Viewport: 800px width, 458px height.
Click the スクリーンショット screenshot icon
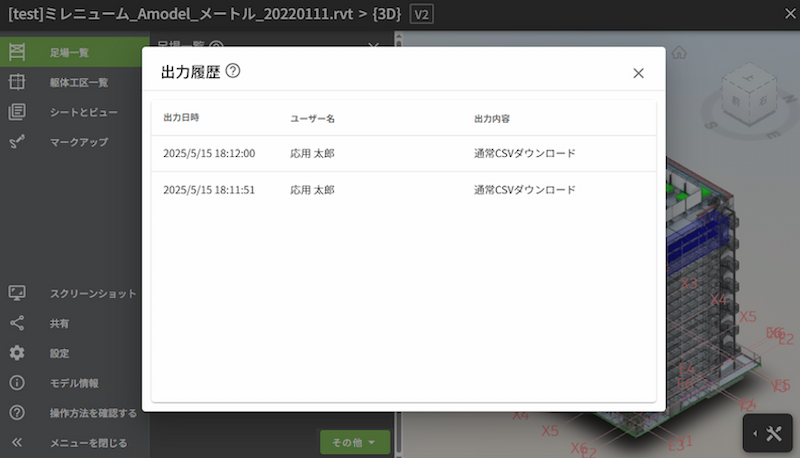tap(17, 293)
